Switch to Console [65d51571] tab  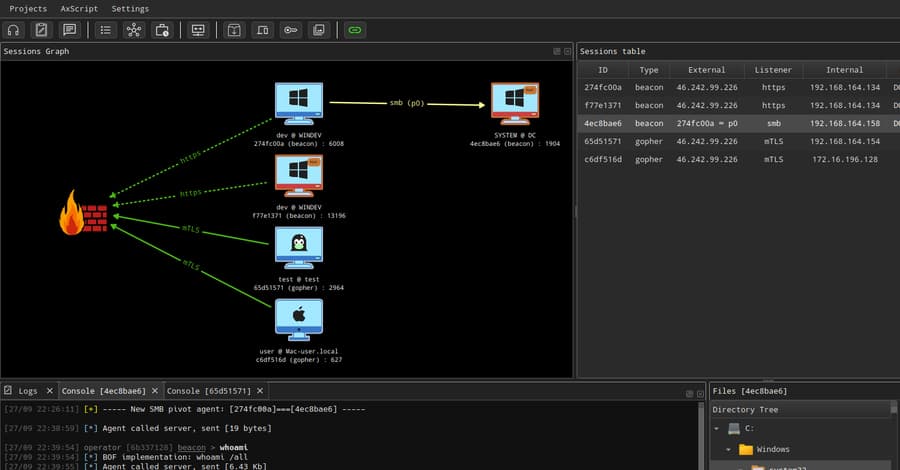[207, 390]
